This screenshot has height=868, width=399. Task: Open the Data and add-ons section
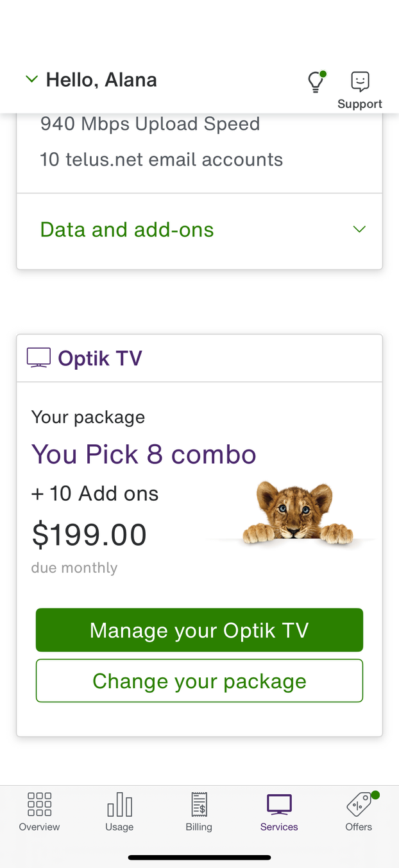pyautogui.click(x=127, y=229)
